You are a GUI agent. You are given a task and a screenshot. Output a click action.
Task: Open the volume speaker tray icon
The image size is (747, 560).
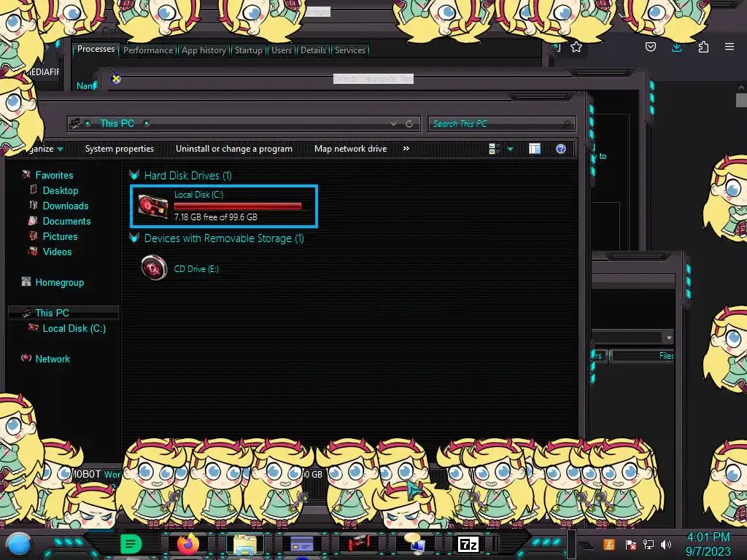[x=666, y=544]
